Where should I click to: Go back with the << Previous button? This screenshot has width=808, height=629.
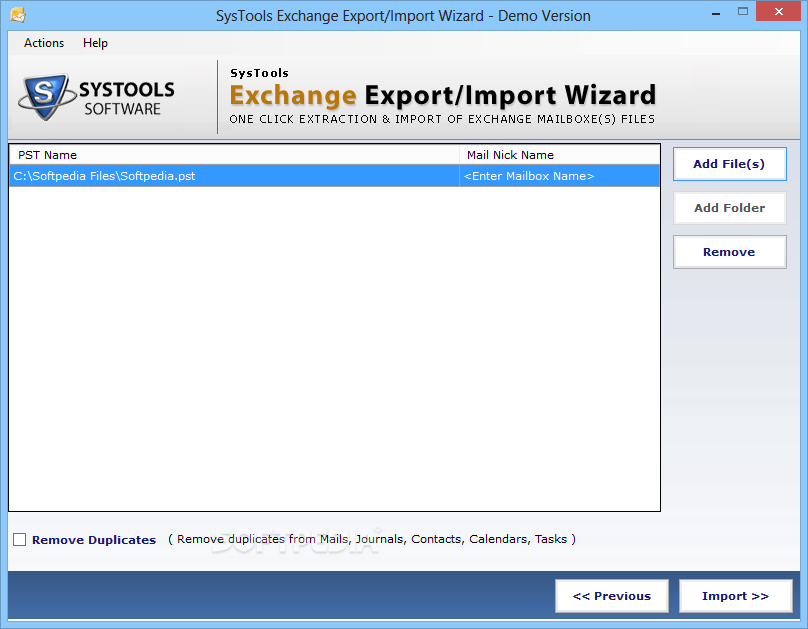[x=612, y=596]
